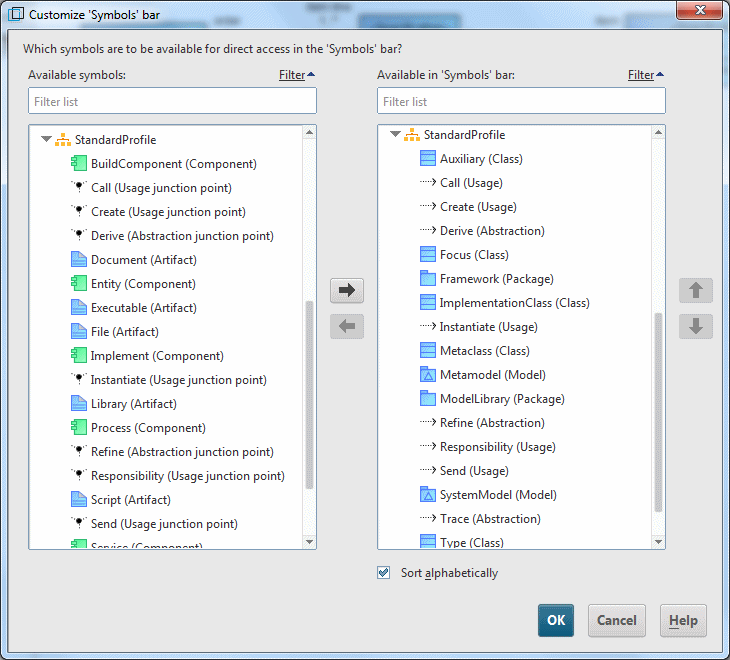
Task: Click the ModelLibrary package icon
Action: 427,398
